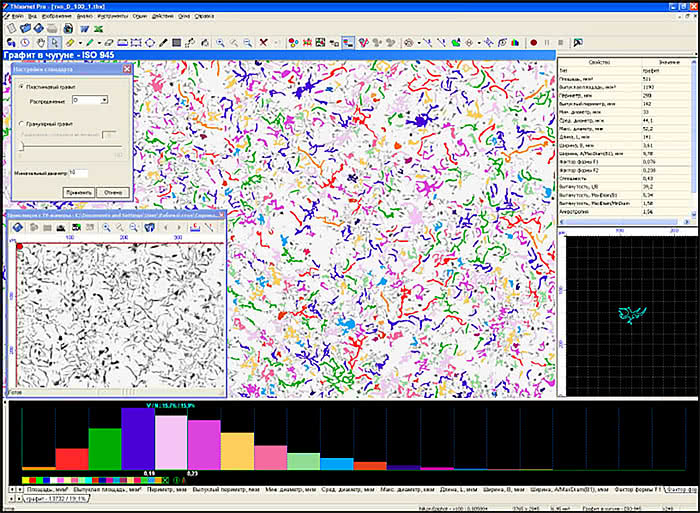Viewport: 700px width, 513px height.
Task: Click the minimum diameter input field
Action: [79, 173]
